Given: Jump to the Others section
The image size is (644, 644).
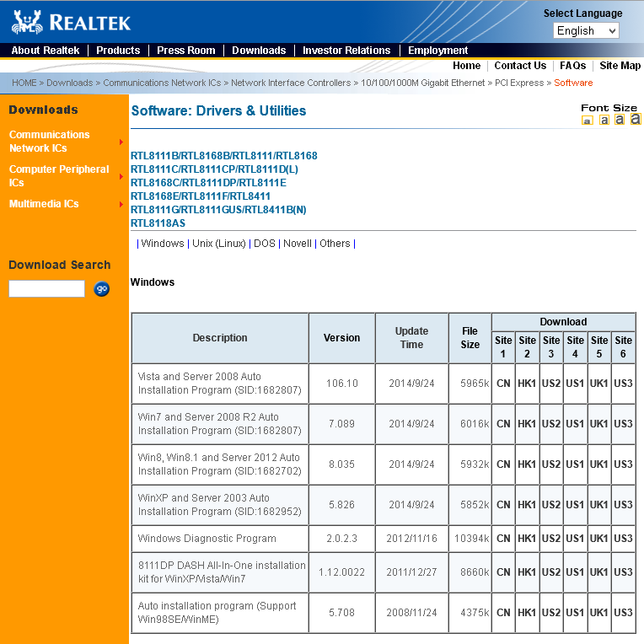Looking at the screenshot, I should click(335, 244).
